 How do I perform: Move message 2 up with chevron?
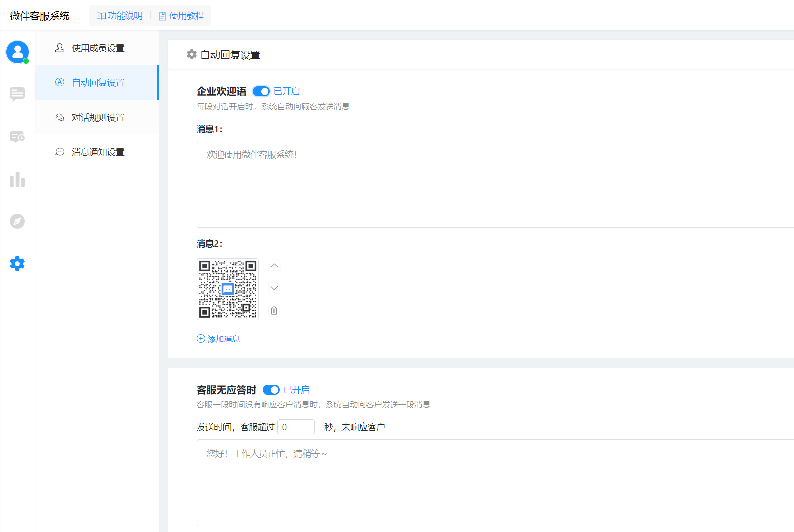[x=274, y=266]
